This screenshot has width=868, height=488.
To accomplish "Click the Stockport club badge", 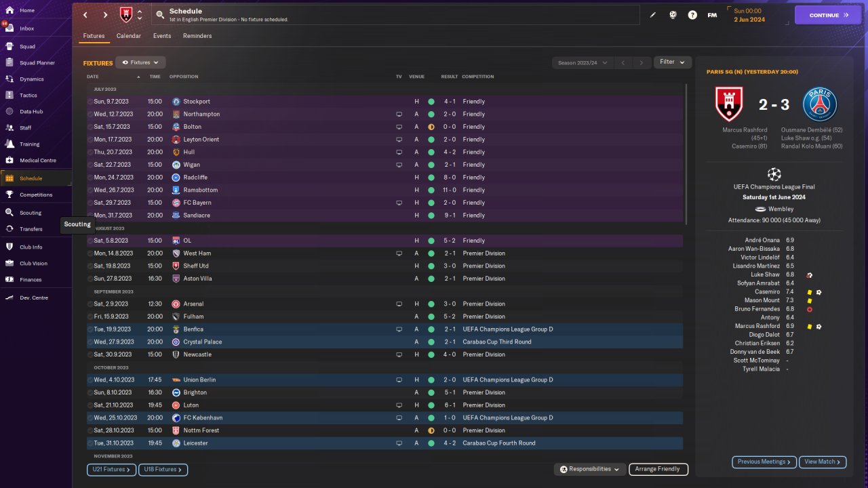I will point(176,102).
